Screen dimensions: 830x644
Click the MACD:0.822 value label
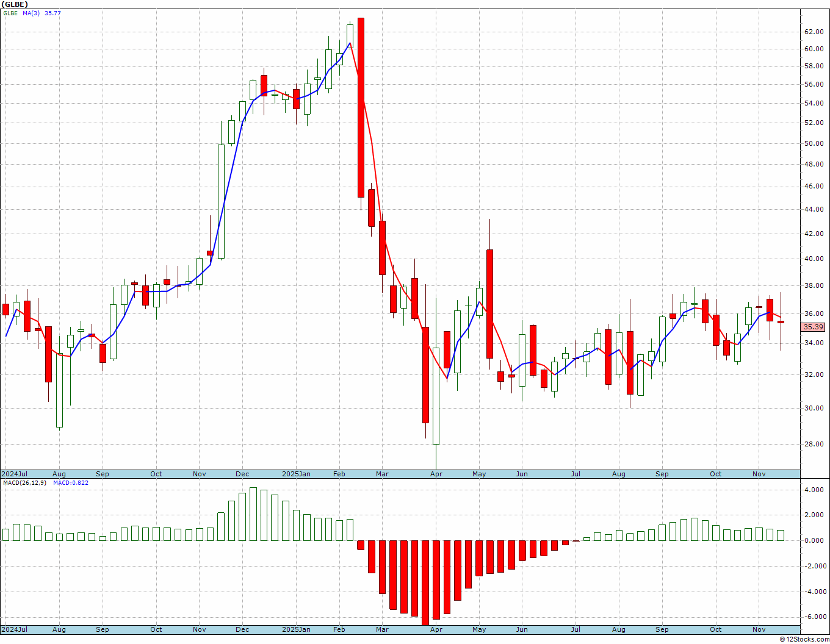[71, 483]
